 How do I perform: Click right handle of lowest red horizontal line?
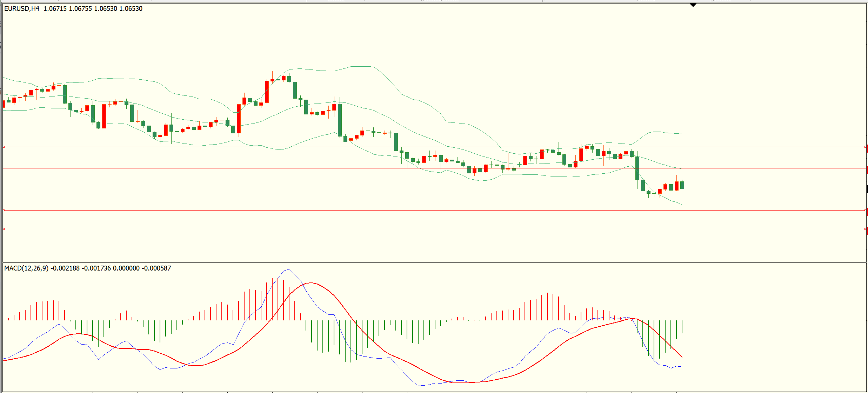(865, 229)
